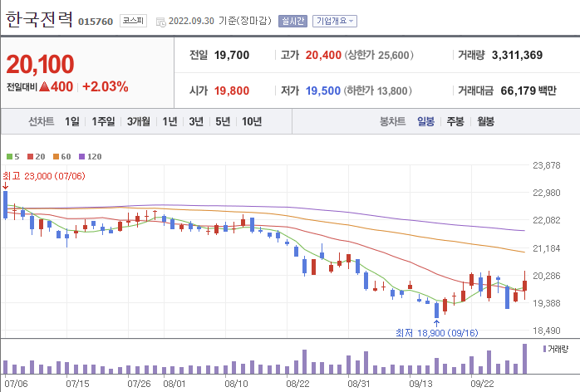Click the 18,490 price axis label
Image resolution: width=580 pixels, height=392 pixels.
[x=546, y=331]
